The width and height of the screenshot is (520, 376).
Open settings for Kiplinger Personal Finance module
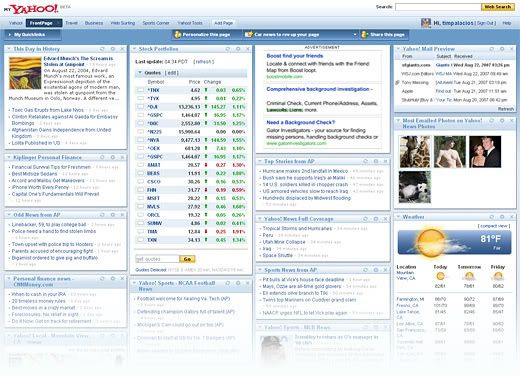(113, 157)
